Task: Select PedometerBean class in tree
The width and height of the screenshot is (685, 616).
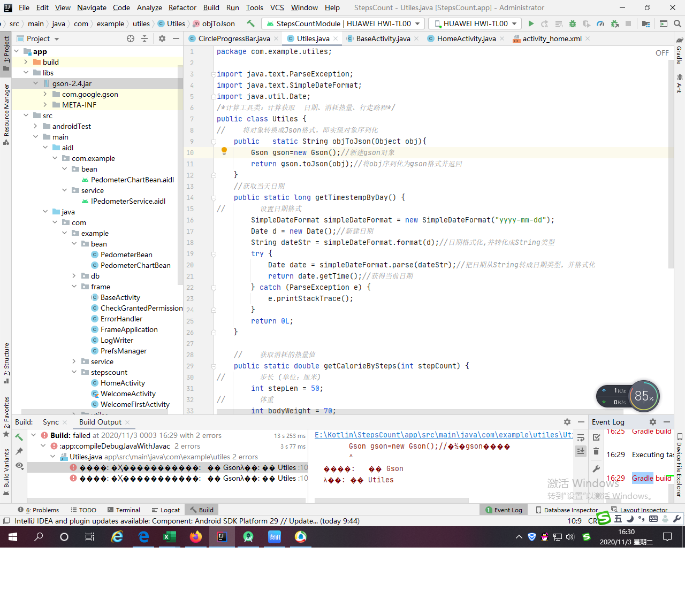Action: click(126, 255)
